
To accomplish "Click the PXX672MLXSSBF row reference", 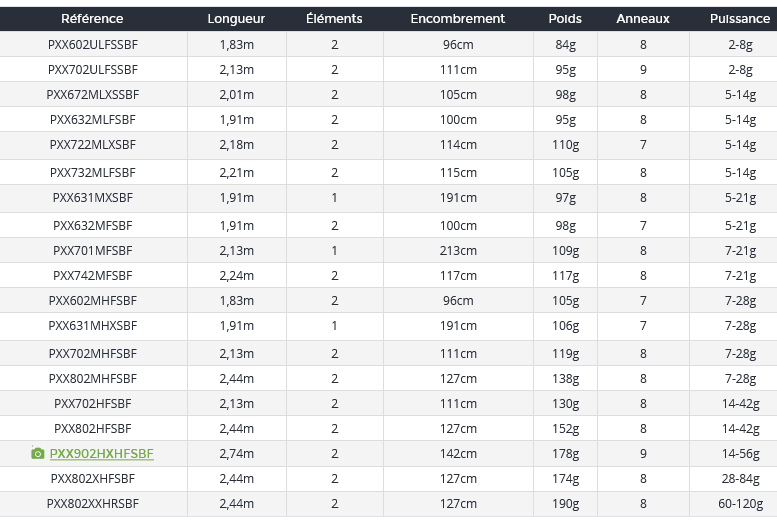I will click(x=93, y=95).
